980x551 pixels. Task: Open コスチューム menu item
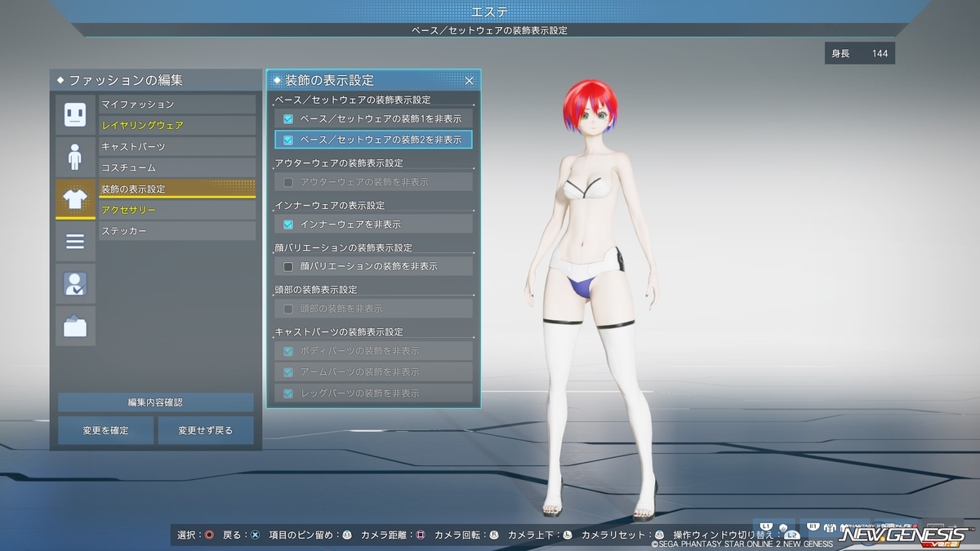click(x=177, y=168)
